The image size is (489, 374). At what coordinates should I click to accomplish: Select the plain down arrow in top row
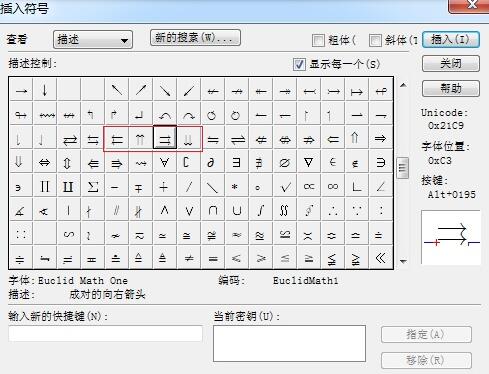coord(45,90)
